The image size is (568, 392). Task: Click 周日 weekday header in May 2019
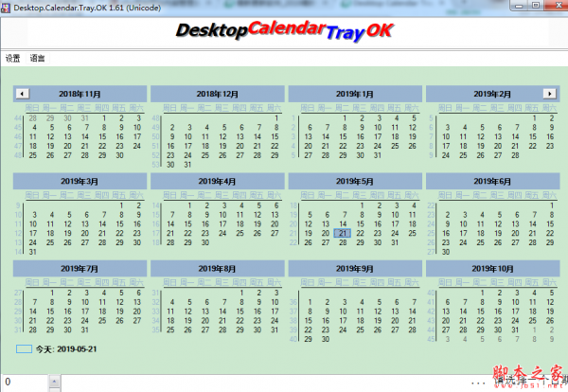click(308, 195)
